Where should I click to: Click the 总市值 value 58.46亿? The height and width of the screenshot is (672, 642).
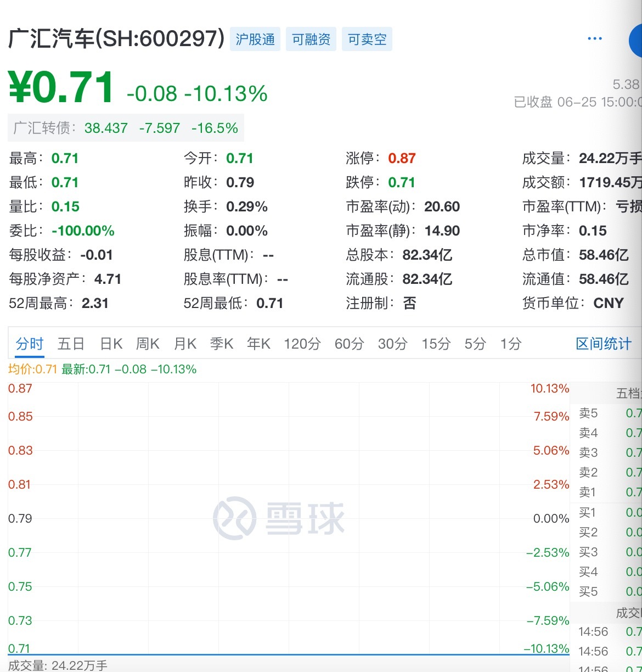coord(604,255)
